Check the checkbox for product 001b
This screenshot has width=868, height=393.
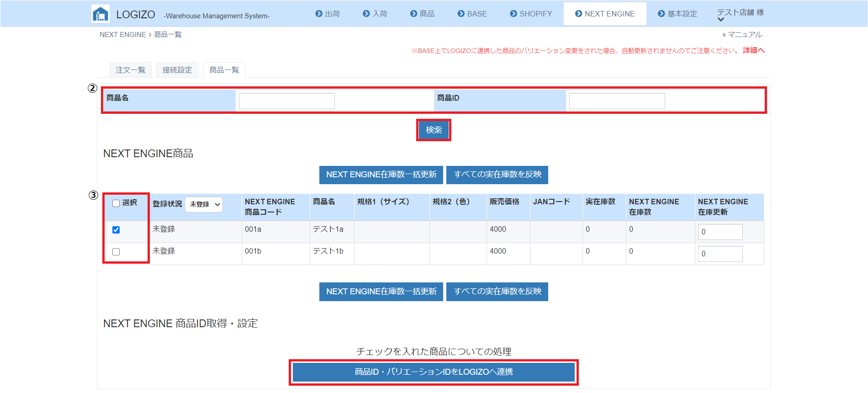coord(116,252)
